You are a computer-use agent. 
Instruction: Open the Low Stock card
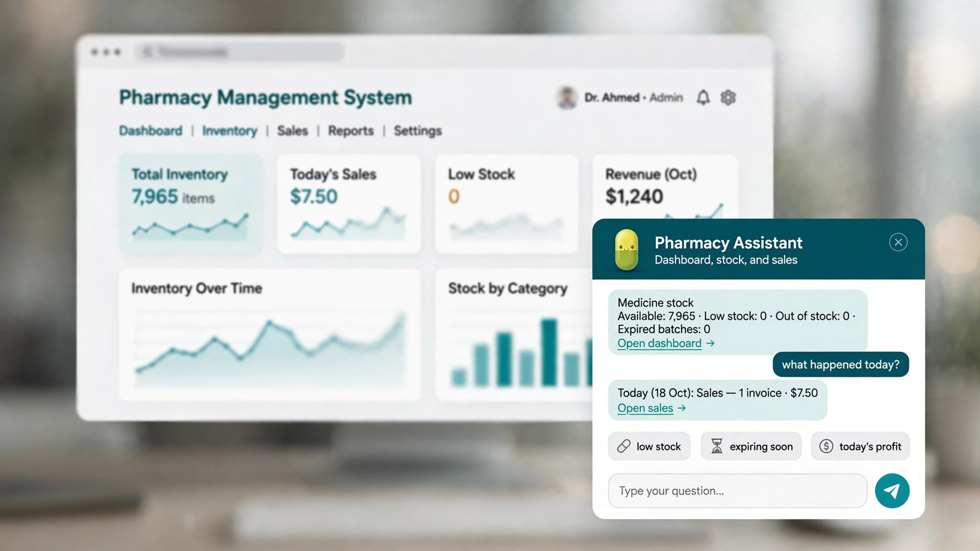point(507,204)
